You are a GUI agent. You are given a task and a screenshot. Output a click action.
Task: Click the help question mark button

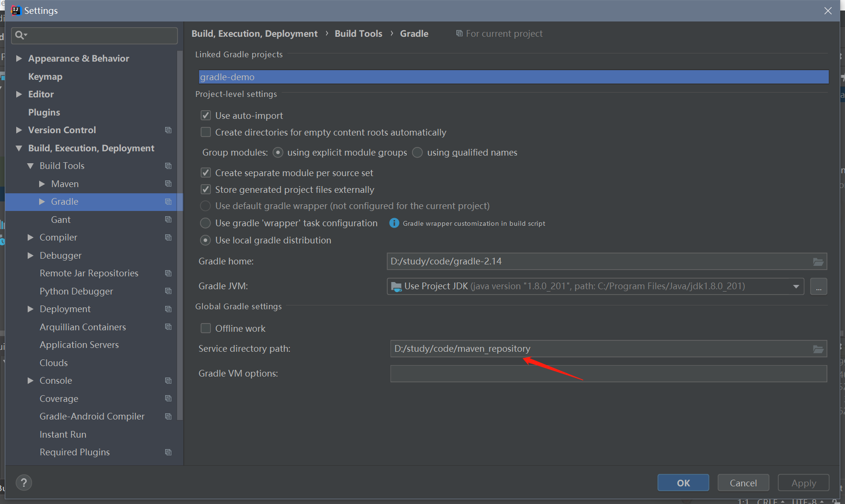[24, 483]
